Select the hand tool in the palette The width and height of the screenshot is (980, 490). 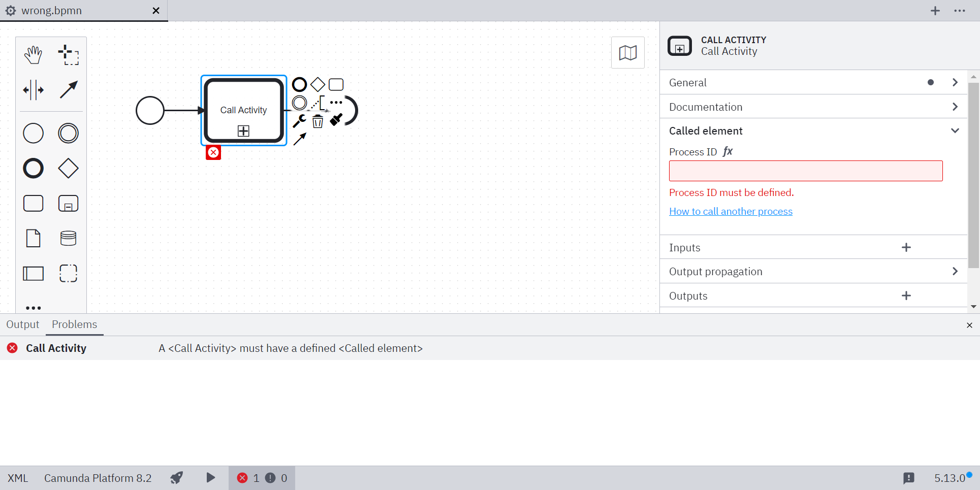coord(34,55)
